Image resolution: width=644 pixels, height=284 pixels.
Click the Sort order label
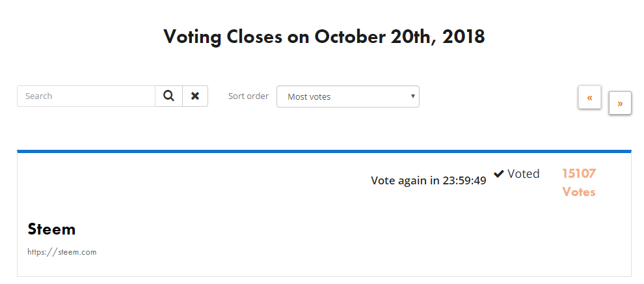(248, 96)
